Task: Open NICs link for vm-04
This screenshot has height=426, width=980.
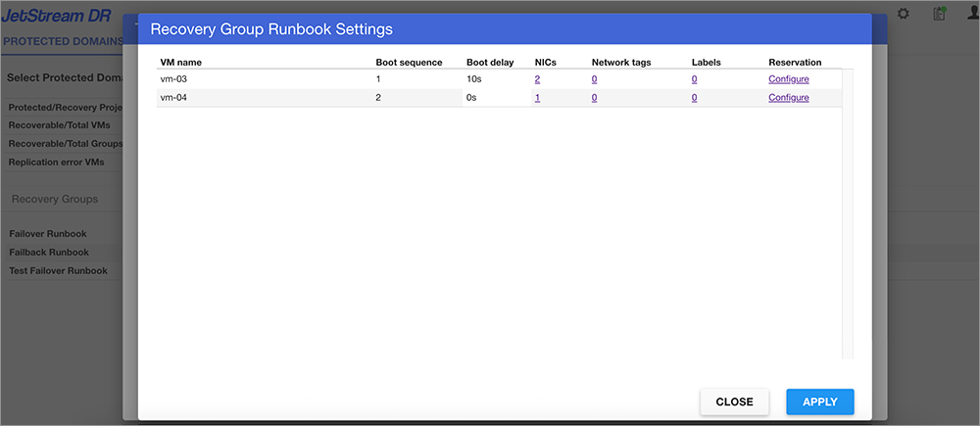Action: 537,98
